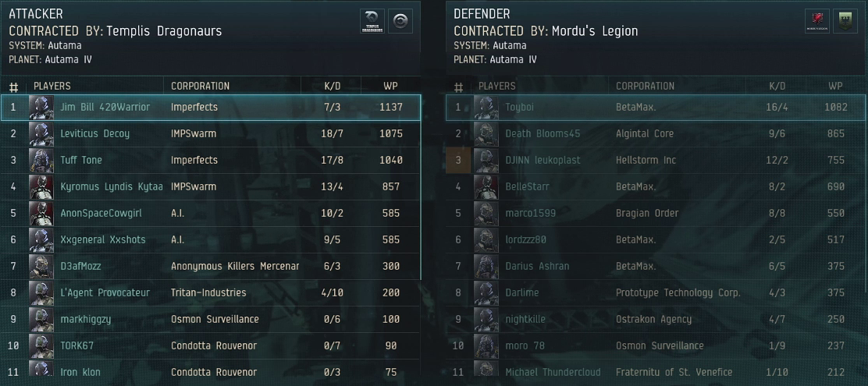Click DJINN leukoplast's avatar portrait
This screenshot has width=868, height=386.
[486, 161]
